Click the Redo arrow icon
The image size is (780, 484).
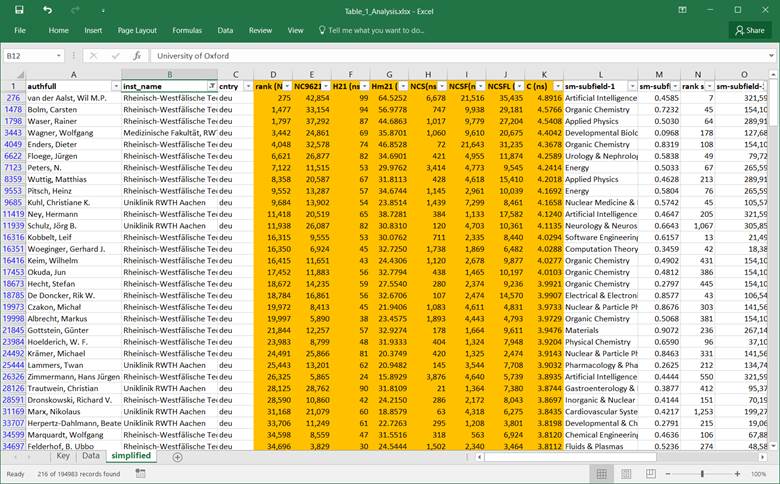tap(75, 10)
